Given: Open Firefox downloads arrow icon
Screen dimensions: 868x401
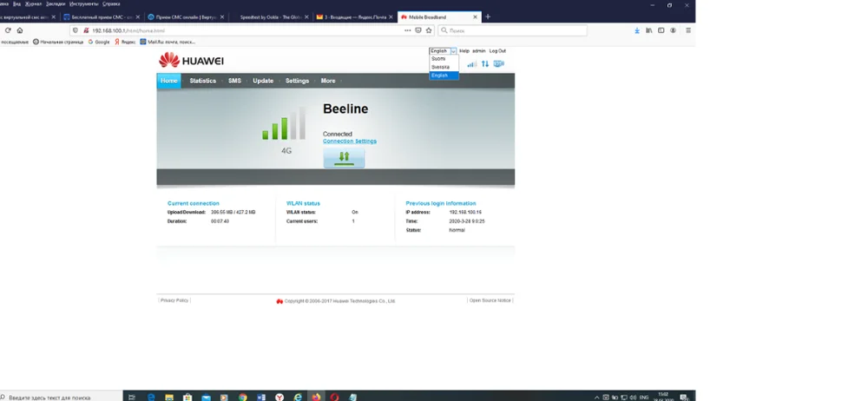Looking at the screenshot, I should tap(637, 30).
